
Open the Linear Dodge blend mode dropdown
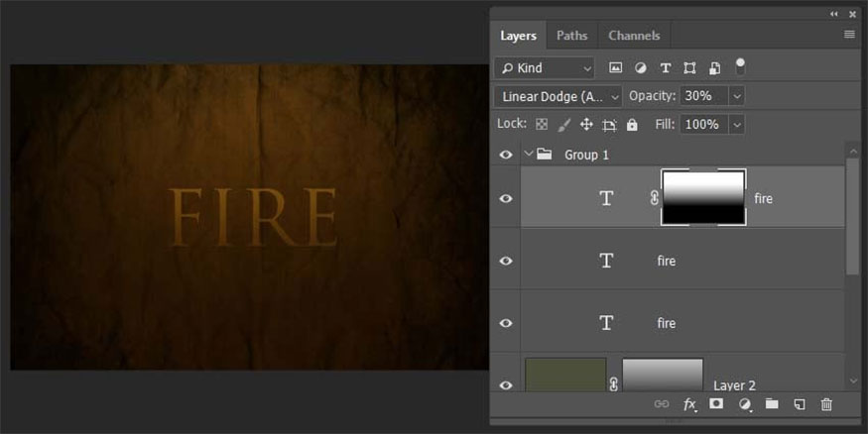(x=558, y=96)
